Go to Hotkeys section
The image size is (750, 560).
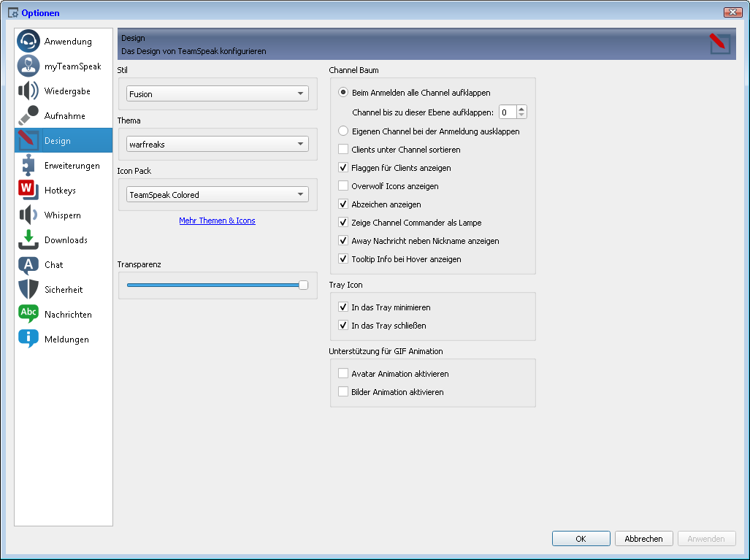click(x=64, y=191)
